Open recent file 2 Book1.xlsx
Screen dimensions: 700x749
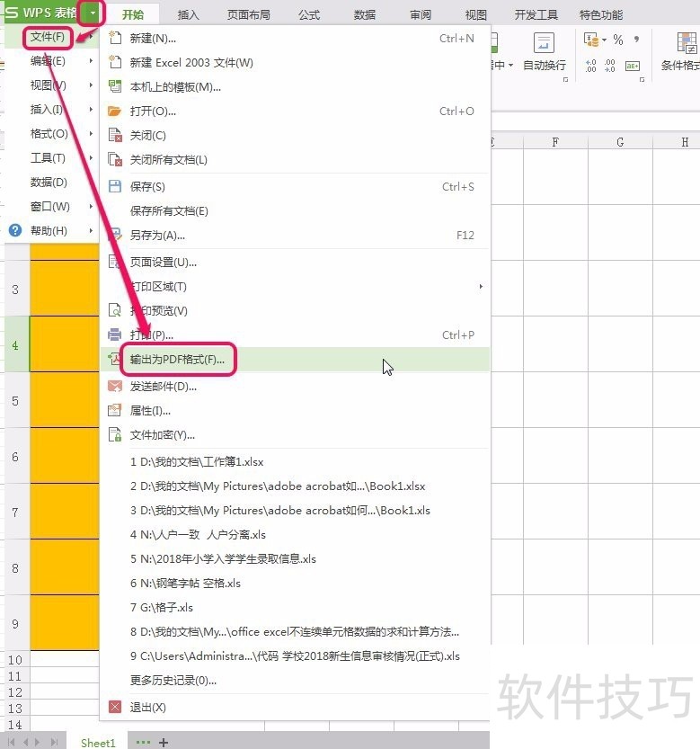coord(295,486)
